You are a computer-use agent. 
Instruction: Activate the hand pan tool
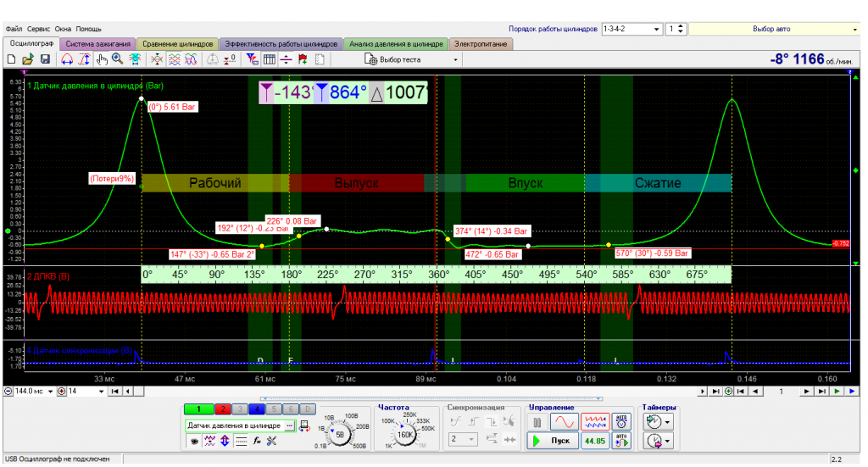102,59
